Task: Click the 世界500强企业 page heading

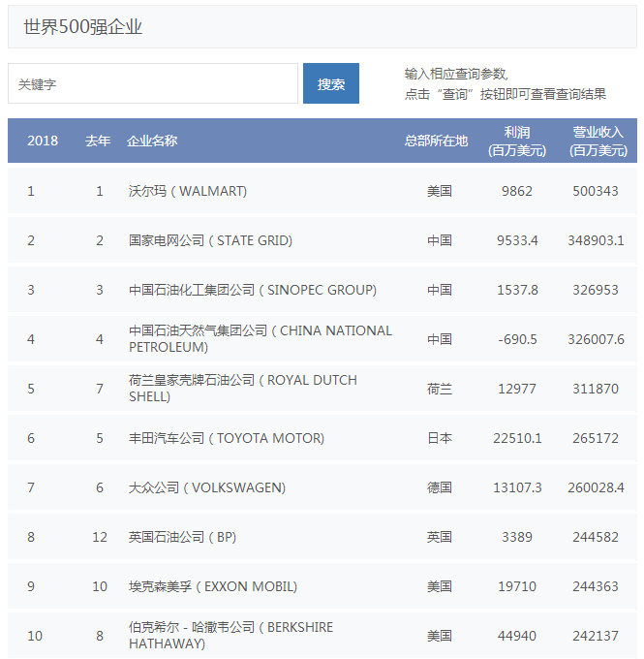Action: (82, 27)
